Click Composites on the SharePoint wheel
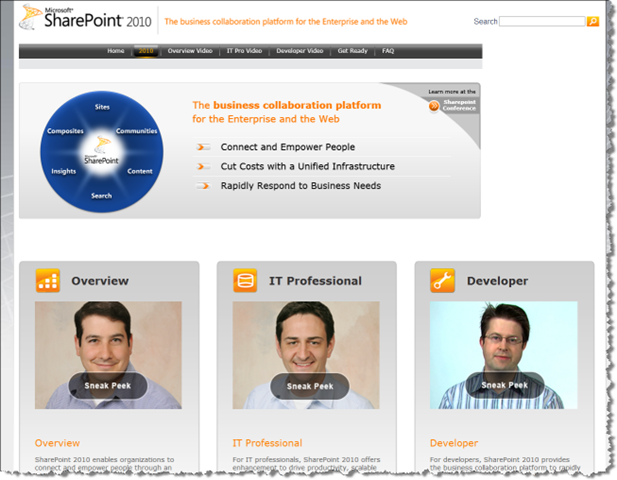Viewport: 617px width, 480px height. (x=65, y=131)
